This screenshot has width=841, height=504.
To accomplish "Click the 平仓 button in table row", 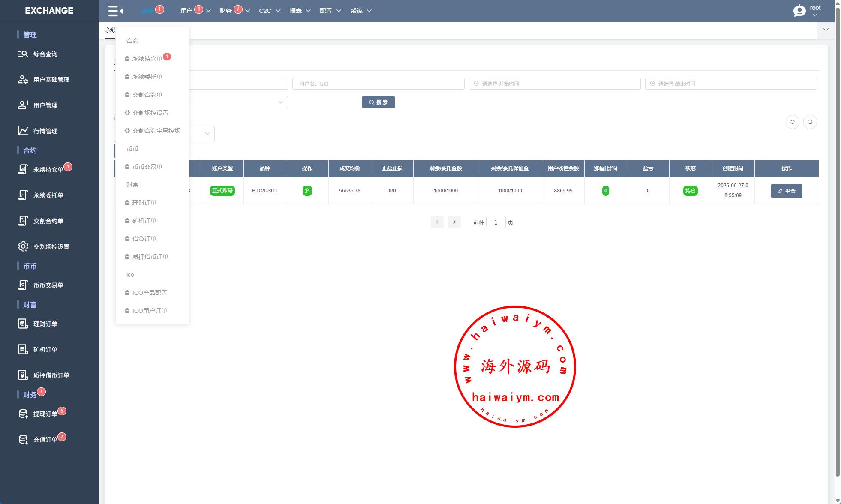I will pos(786,191).
